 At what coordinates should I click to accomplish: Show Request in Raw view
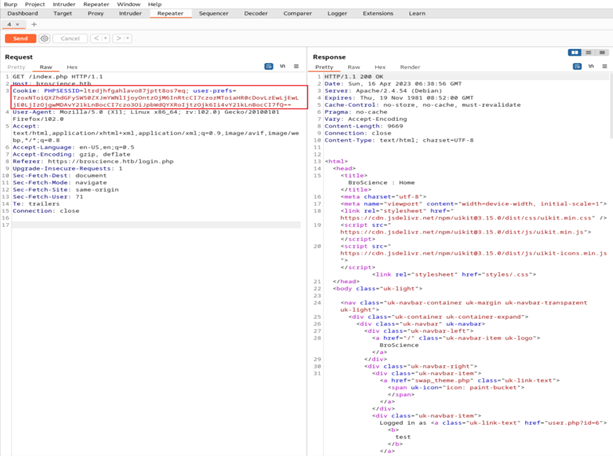46,67
